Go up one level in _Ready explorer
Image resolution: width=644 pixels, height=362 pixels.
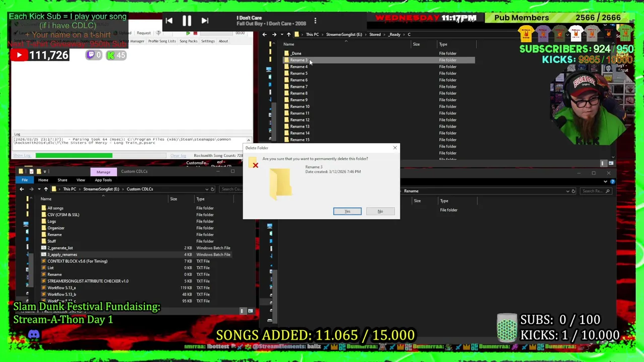[288, 35]
